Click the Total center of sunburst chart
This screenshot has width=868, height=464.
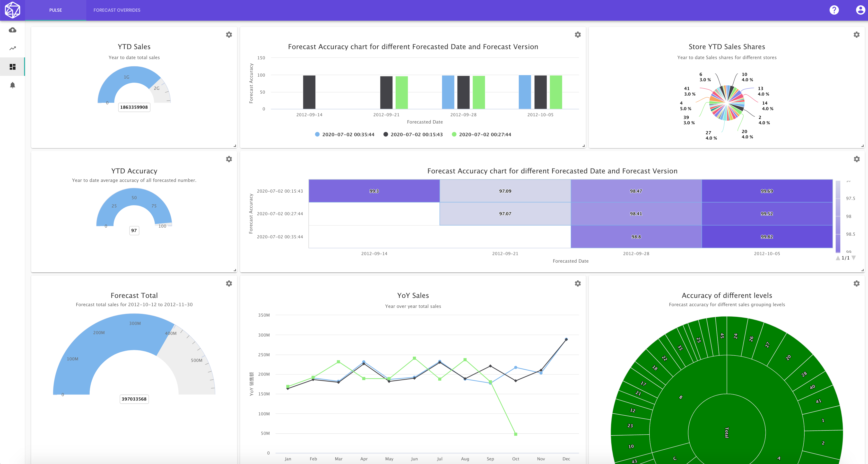click(x=727, y=432)
